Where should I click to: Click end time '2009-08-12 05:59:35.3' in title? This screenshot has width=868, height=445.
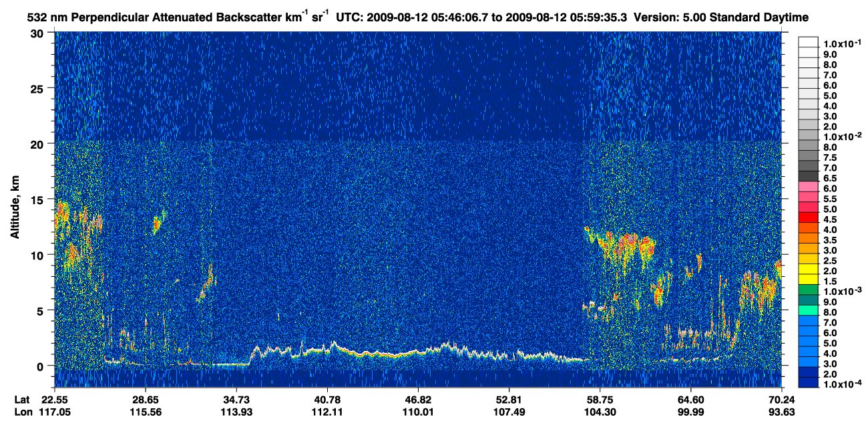(567, 17)
